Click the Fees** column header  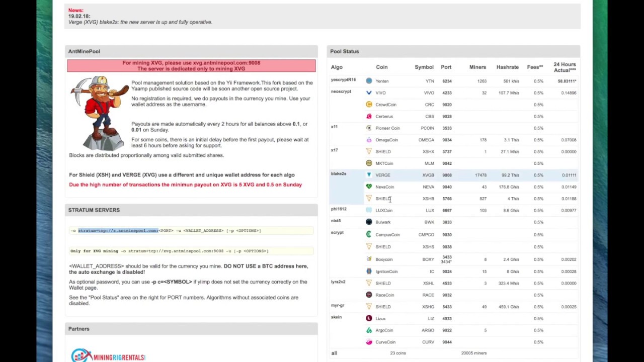535,67
